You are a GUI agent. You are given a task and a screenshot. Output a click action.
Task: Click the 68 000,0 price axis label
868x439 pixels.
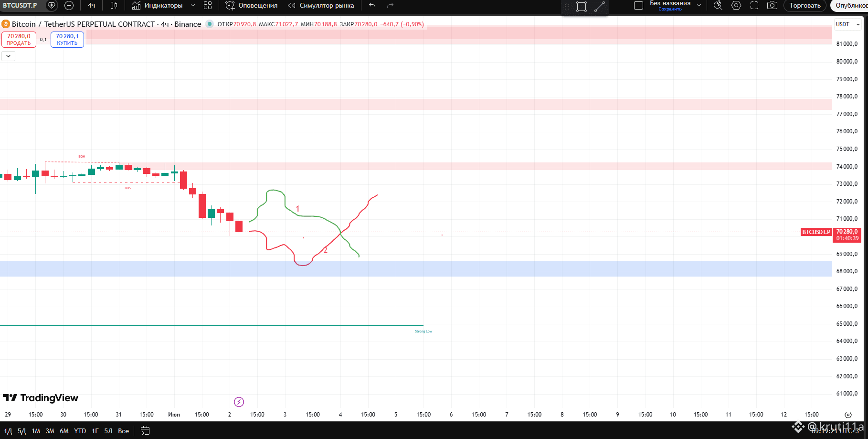point(847,271)
